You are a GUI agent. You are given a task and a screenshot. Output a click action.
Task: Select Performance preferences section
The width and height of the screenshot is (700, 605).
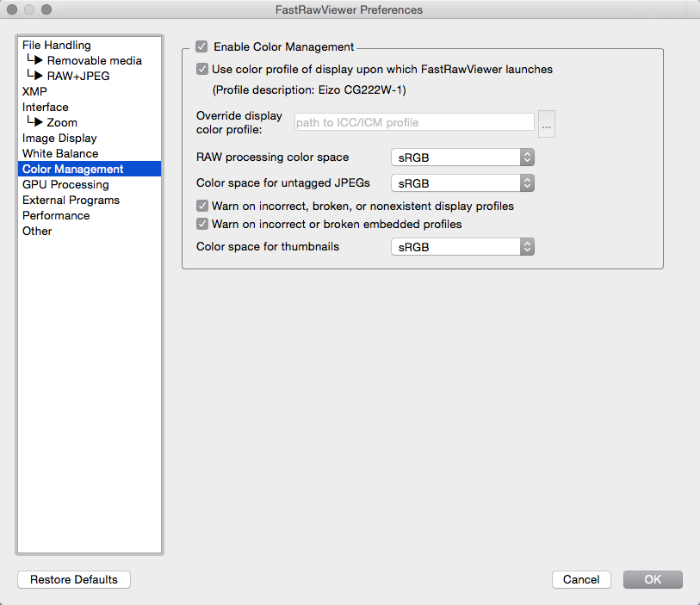(x=90, y=215)
